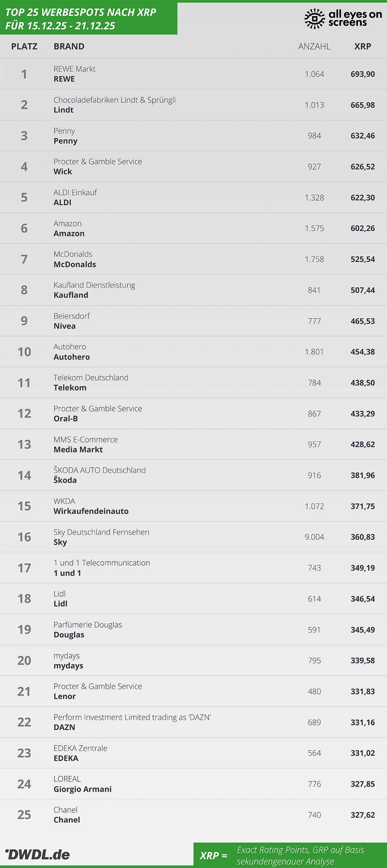Image resolution: width=387 pixels, height=868 pixels.
Task: Click the Giorgio Armani brand name
Action: [83, 789]
